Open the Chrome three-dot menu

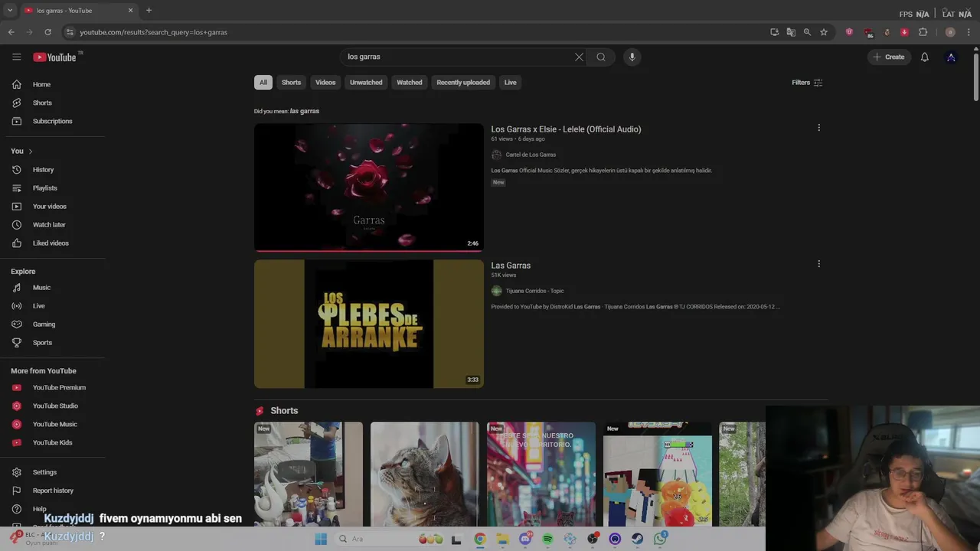(x=969, y=32)
